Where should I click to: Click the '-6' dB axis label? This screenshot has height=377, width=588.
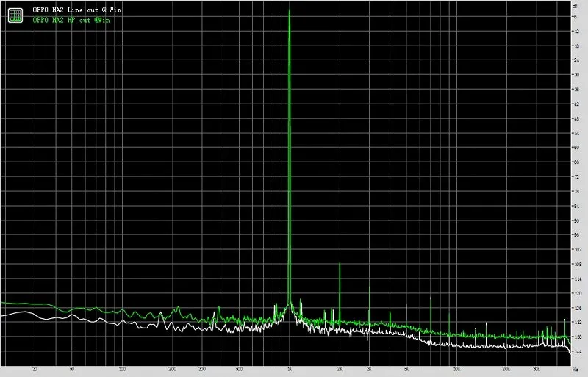(576, 16)
